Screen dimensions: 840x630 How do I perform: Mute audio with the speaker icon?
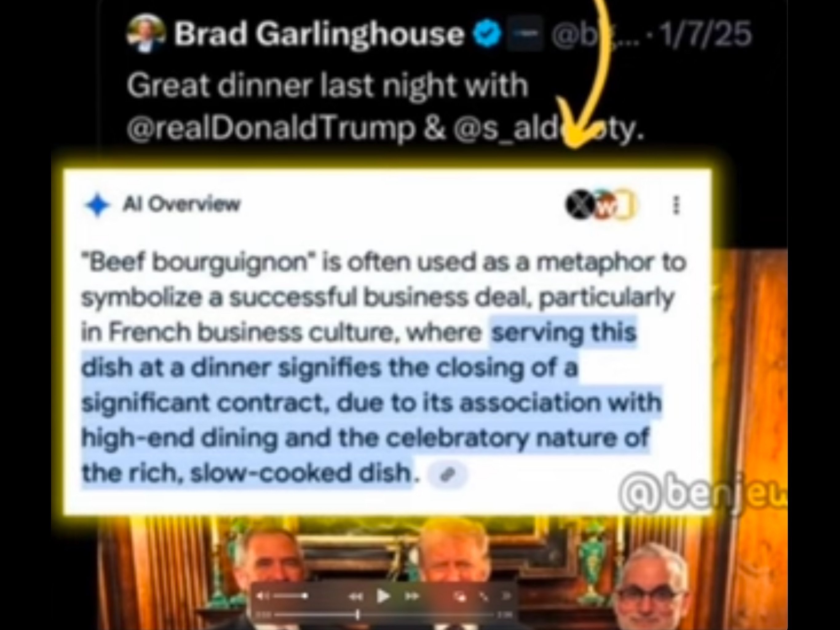[x=262, y=596]
